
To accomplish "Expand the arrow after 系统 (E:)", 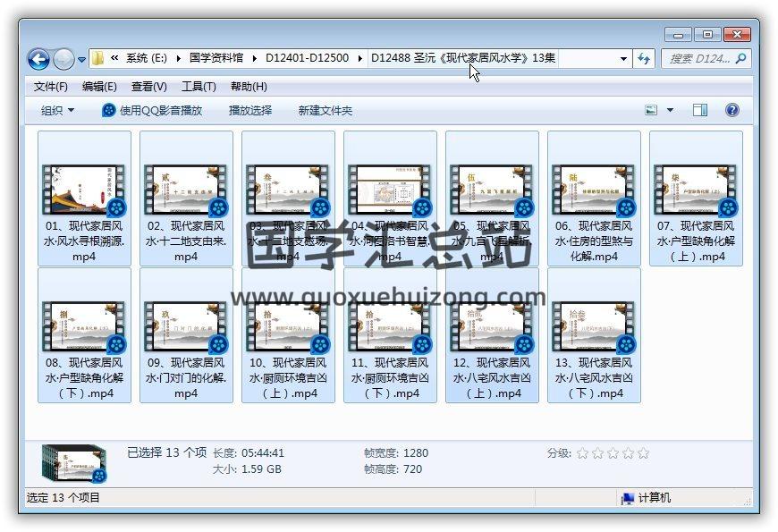I will (x=178, y=58).
